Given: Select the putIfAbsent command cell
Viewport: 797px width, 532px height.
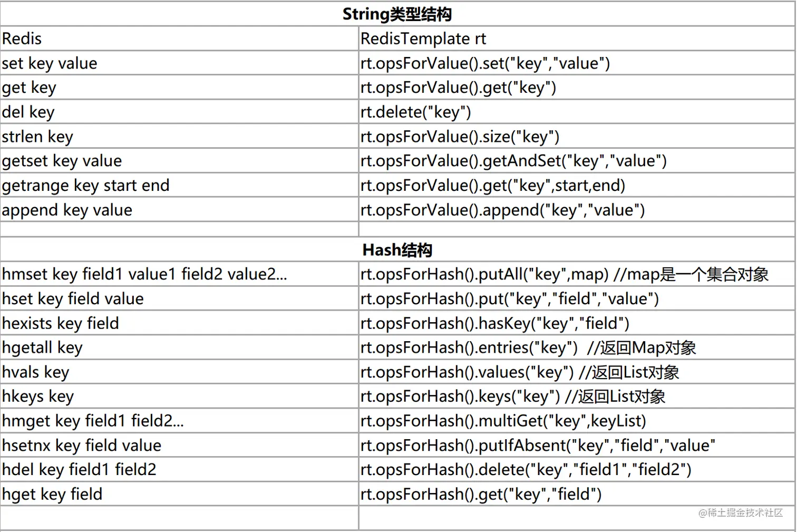Looking at the screenshot, I should point(576,446).
